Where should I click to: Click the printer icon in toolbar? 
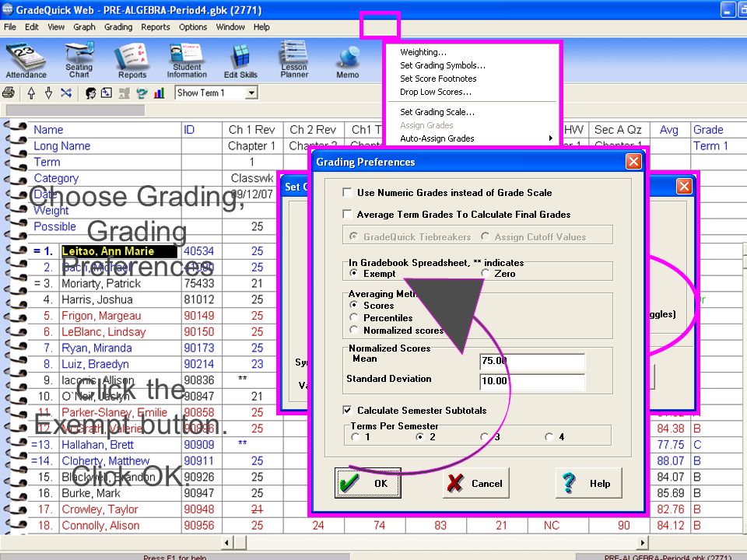click(x=9, y=93)
